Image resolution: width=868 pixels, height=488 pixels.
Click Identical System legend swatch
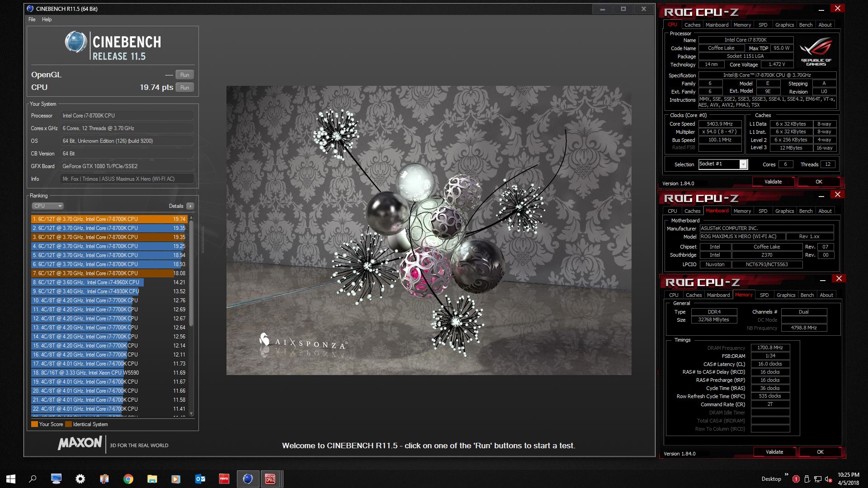tap(68, 424)
